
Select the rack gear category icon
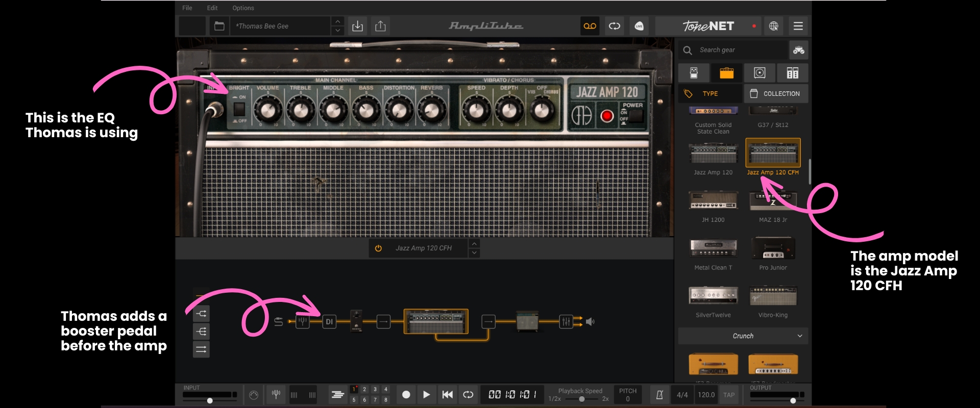(x=793, y=73)
